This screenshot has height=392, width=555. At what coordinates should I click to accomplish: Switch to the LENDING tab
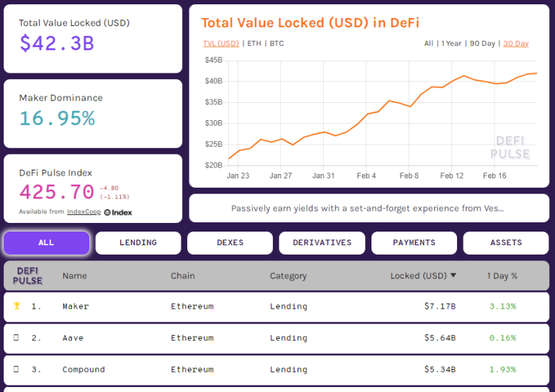pos(138,242)
